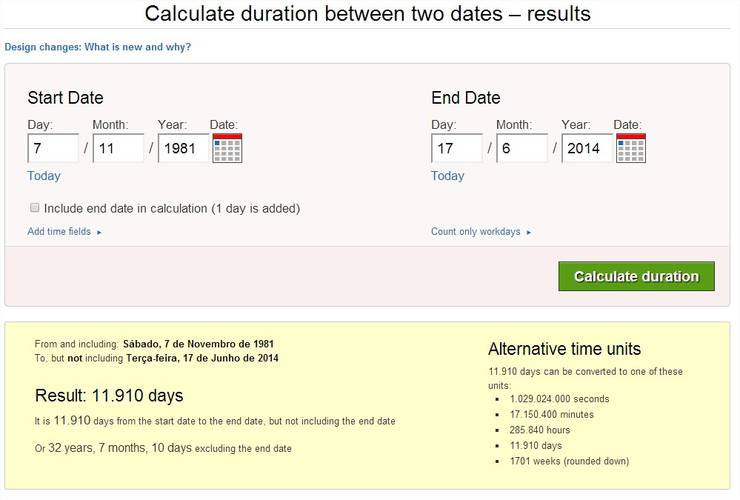Click the 1701 weeks list item
This screenshot has width=740, height=500.
click(x=569, y=461)
